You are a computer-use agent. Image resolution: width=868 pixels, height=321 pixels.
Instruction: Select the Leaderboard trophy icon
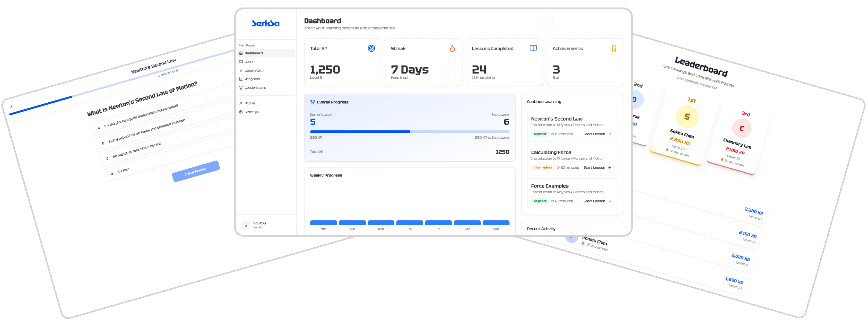coord(241,87)
